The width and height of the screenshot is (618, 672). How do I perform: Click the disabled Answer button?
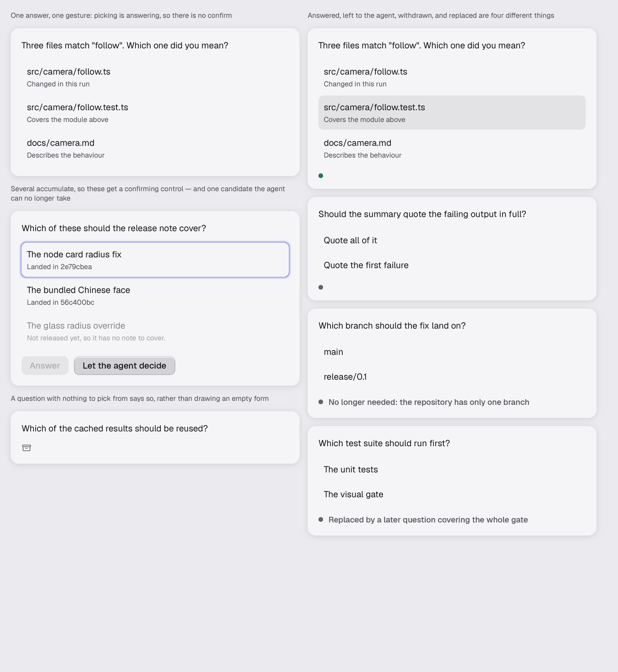click(x=45, y=366)
